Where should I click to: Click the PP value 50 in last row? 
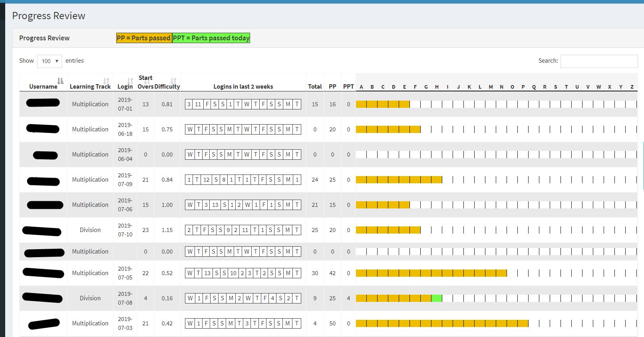[x=332, y=323]
